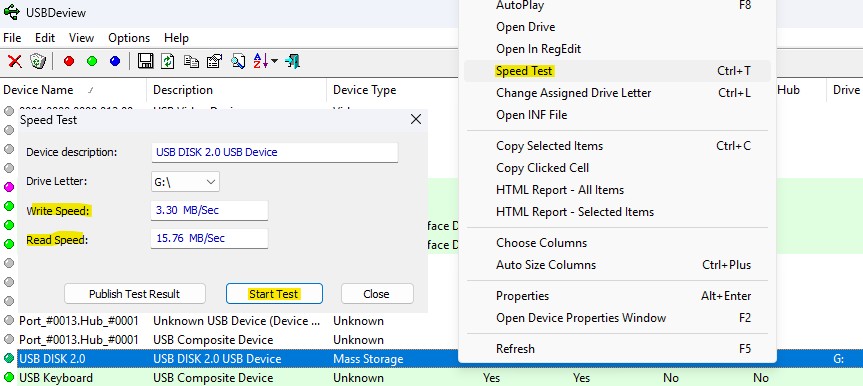This screenshot has width=863, height=386.
Task: Open properties via the toolbar properties icon
Action: 214,61
